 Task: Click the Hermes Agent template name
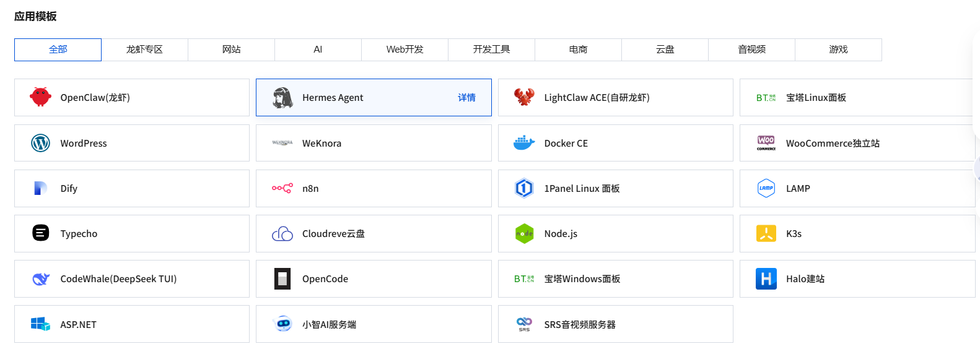point(333,98)
